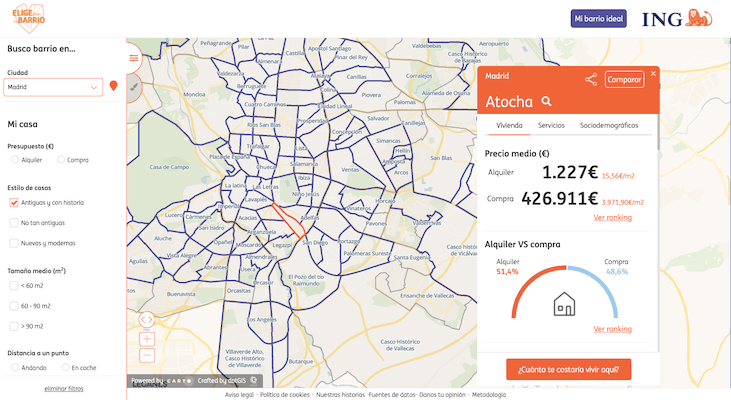Click the dotGIS icon in attribution bar
Screen dimensions: 731x400
point(254,380)
